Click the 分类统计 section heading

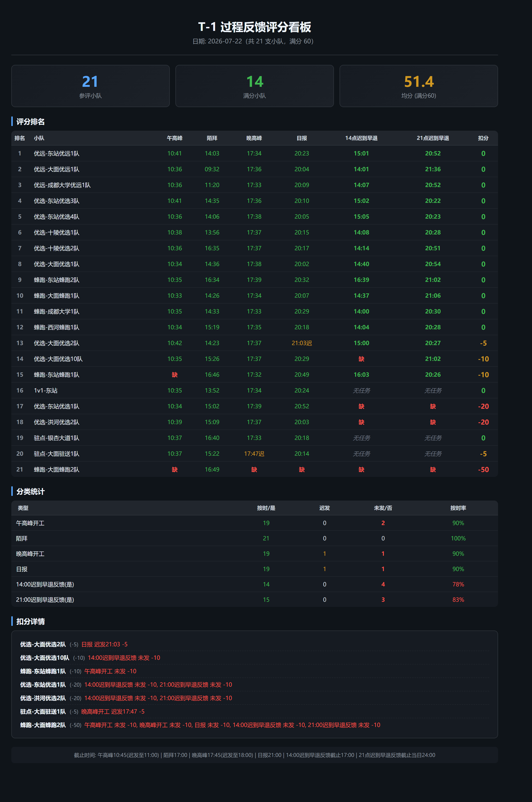tap(30, 491)
